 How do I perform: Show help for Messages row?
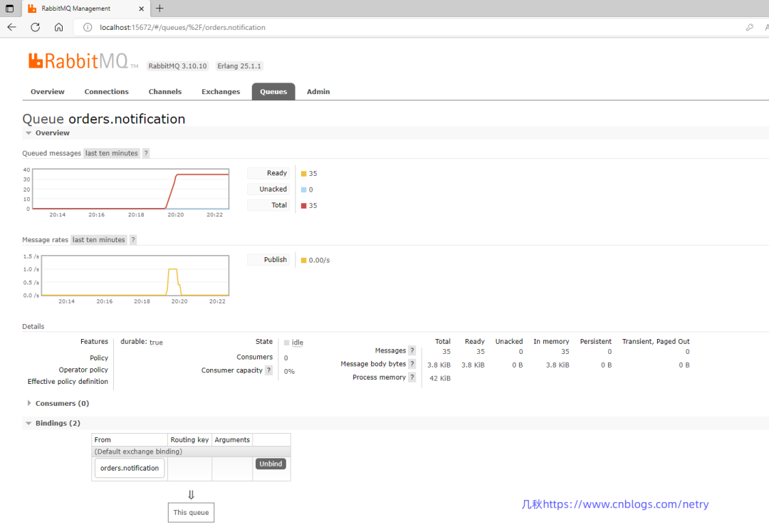pos(412,350)
